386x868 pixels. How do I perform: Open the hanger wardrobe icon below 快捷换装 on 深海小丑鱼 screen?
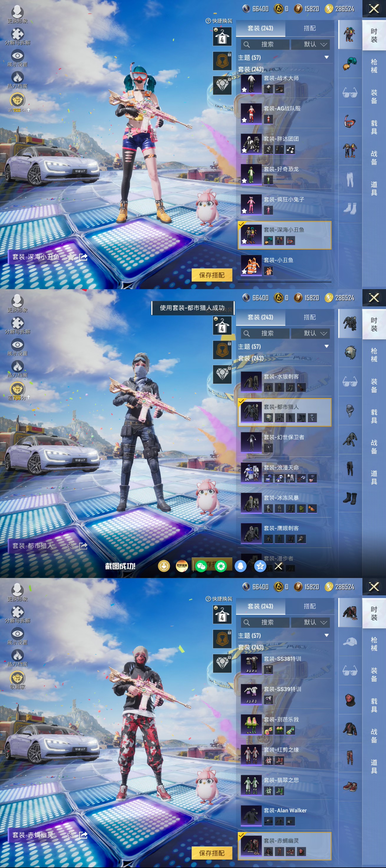pos(222,37)
